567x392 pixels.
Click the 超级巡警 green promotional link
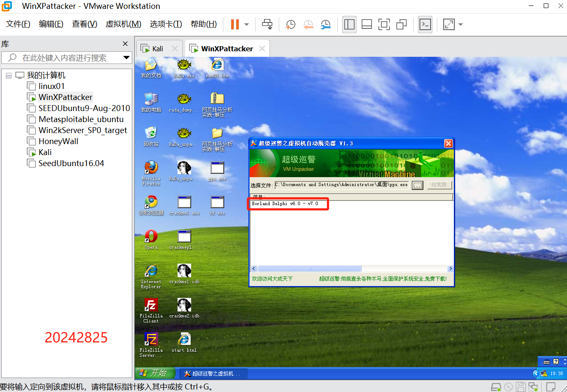tap(383, 279)
